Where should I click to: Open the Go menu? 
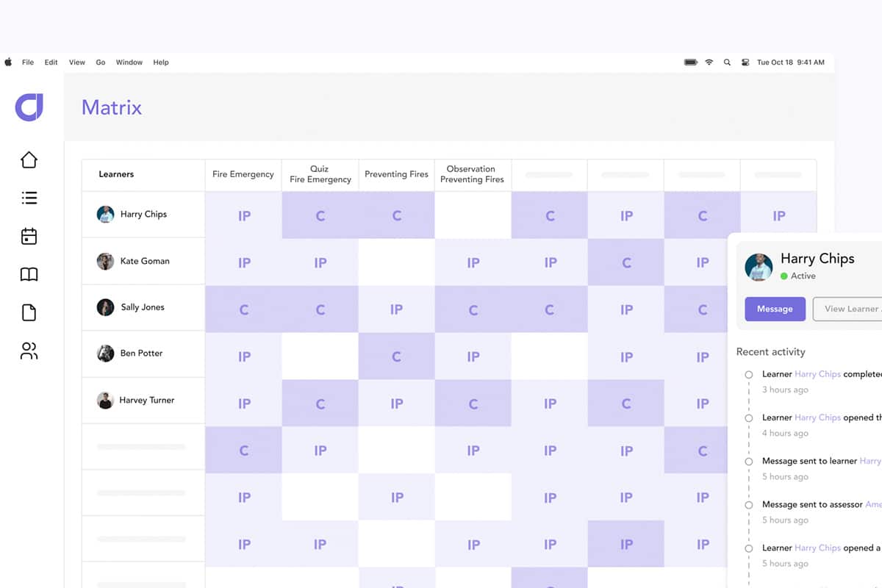point(101,62)
